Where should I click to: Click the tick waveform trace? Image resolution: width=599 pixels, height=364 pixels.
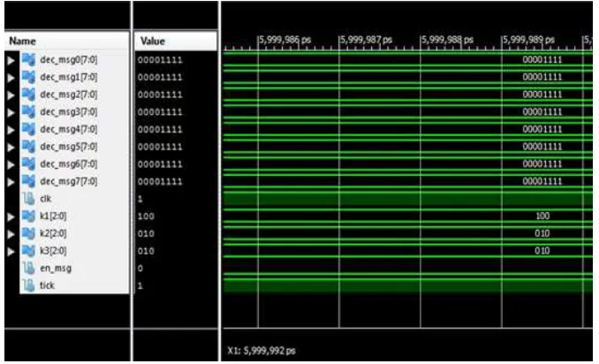(408, 285)
